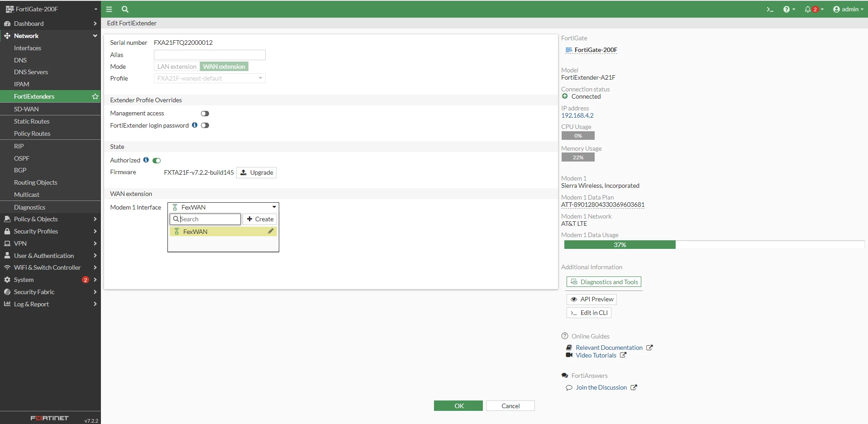Click the info icon beside Authorized
The height and width of the screenshot is (424, 868).
pyautogui.click(x=146, y=160)
